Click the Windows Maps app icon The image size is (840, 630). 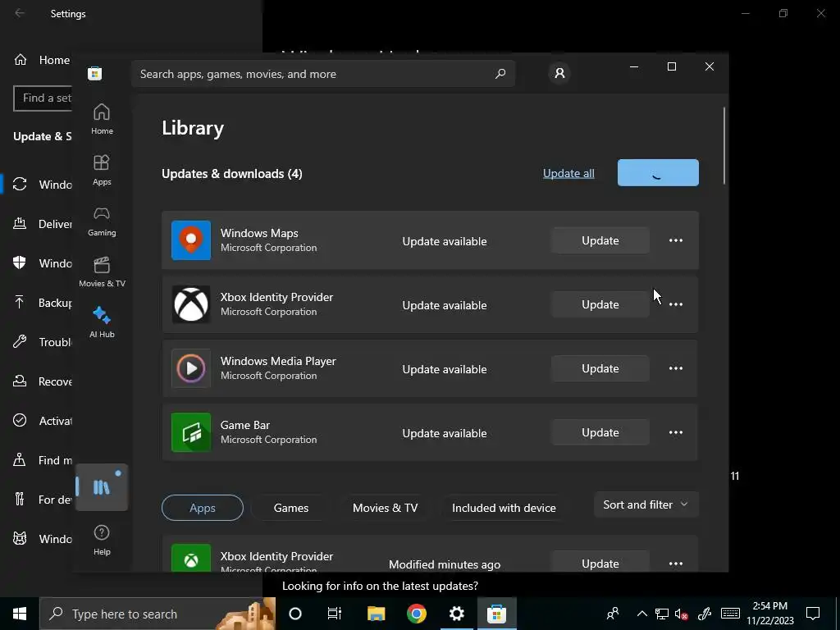191,240
